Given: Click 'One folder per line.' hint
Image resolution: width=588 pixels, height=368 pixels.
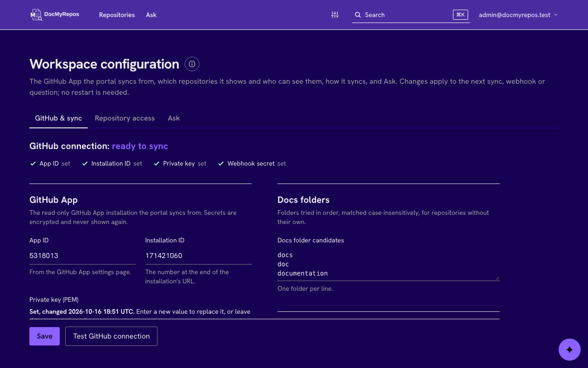Looking at the screenshot, I should (x=305, y=289).
